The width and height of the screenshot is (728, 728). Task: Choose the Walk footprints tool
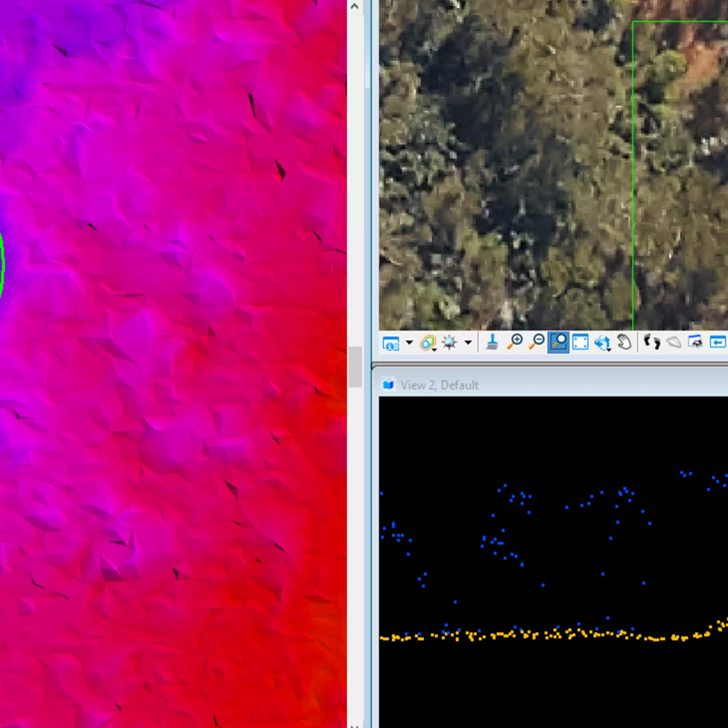(652, 342)
